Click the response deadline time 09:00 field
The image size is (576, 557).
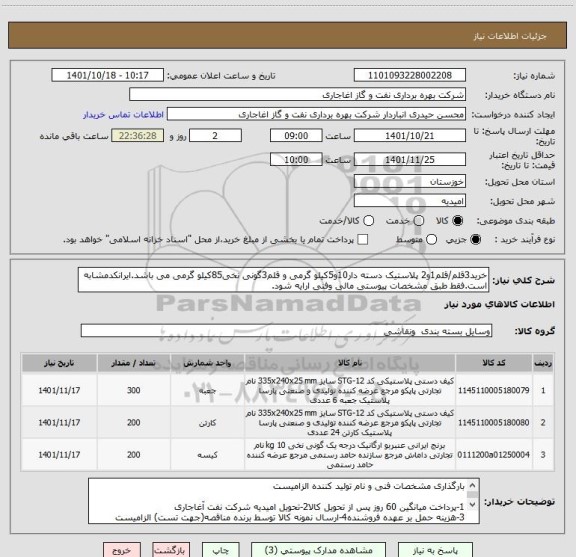click(296, 136)
